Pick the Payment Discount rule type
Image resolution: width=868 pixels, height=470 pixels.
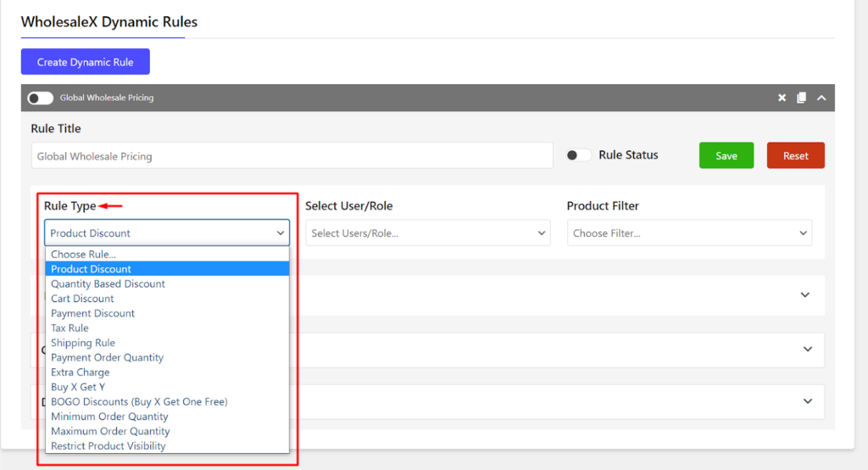tap(92, 313)
